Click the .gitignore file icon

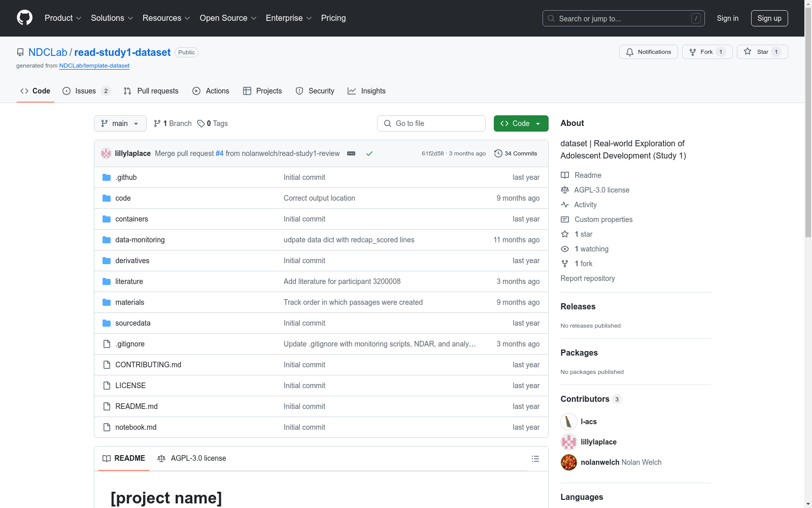click(107, 344)
